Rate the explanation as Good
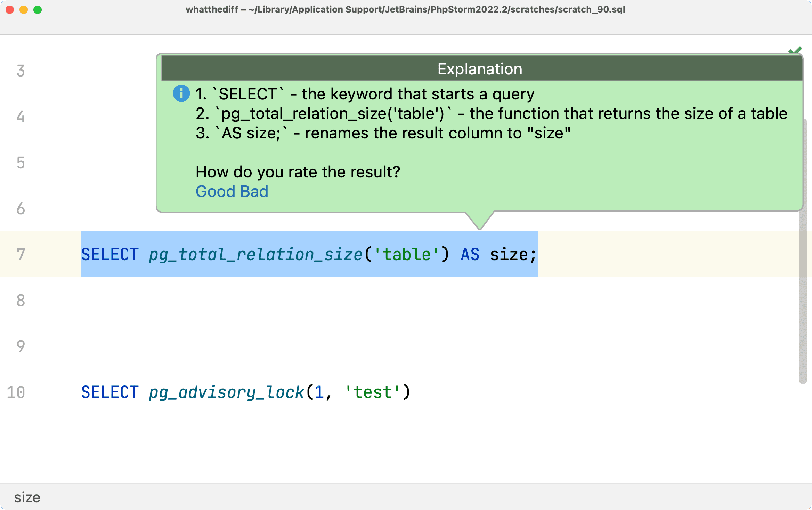The height and width of the screenshot is (510, 812). click(216, 192)
